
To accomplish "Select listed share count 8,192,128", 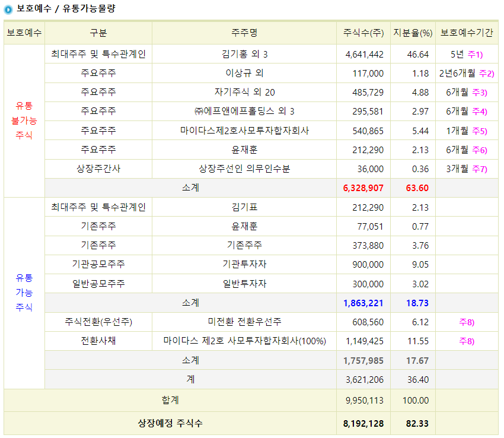I will point(363,423).
